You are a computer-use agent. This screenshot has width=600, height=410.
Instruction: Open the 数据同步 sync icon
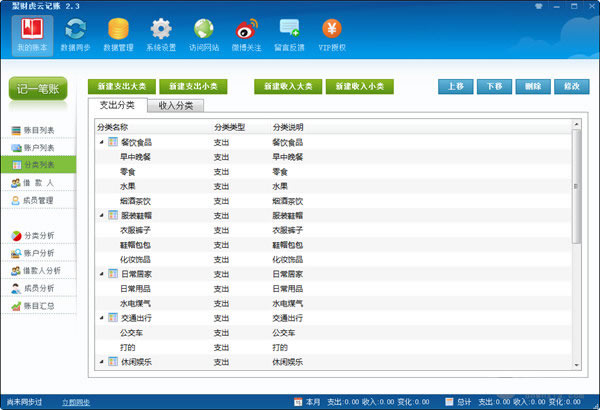75,36
